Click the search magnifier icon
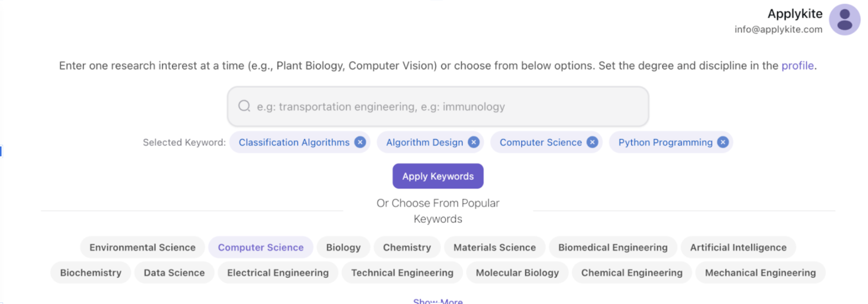868x304 pixels. click(244, 106)
